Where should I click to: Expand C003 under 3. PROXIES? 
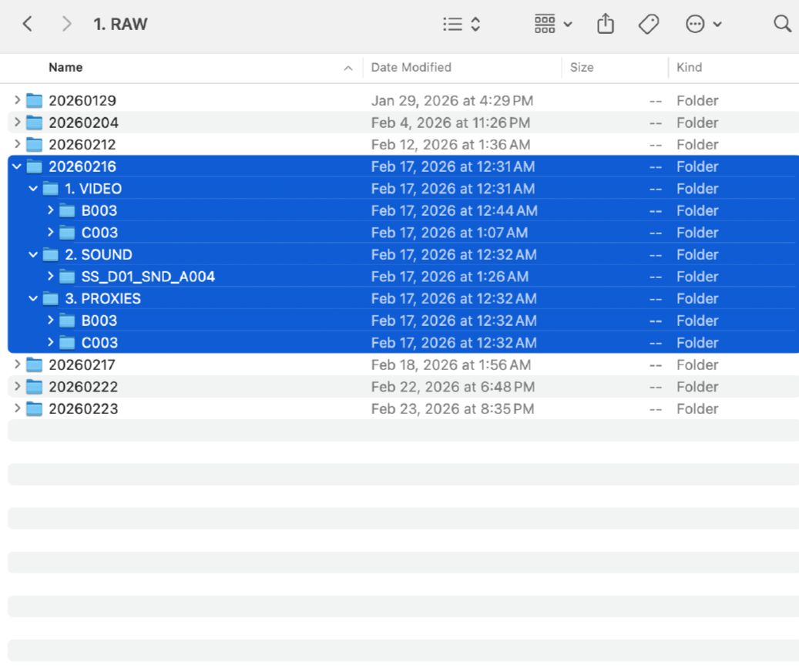coord(50,342)
